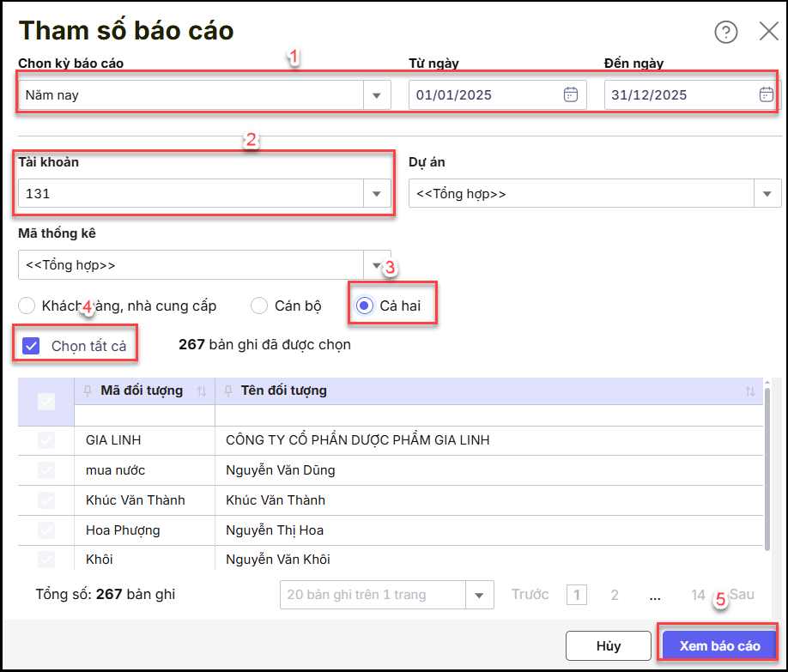Toggle checkbox for GIA LINH row
Screen dimensions: 788x672
tap(46, 440)
